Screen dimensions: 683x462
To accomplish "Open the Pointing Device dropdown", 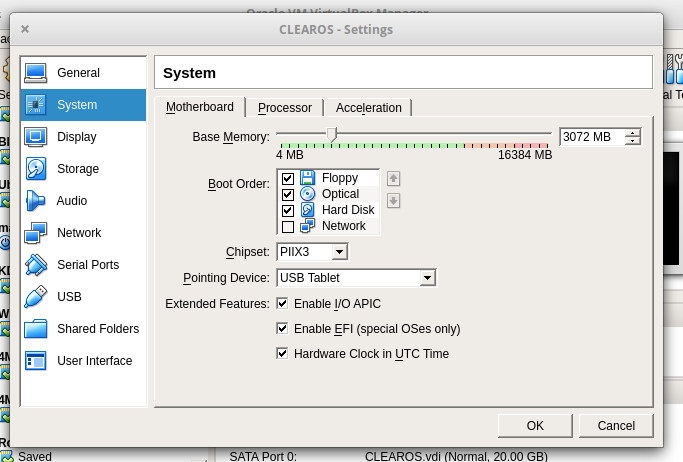I will [356, 278].
